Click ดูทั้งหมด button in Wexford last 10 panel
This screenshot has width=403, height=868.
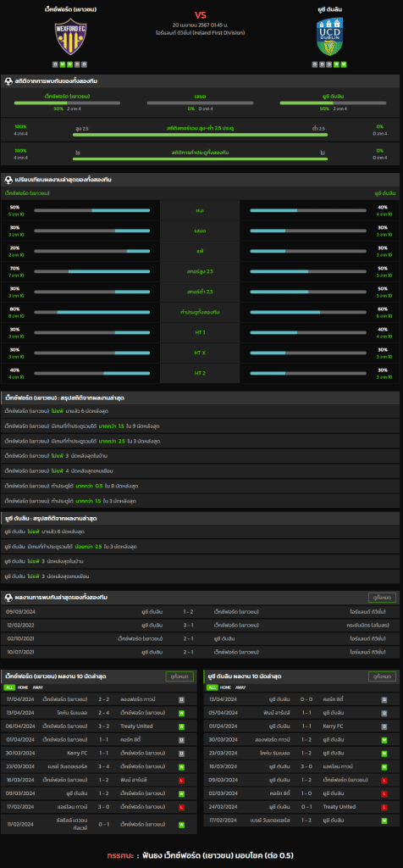pos(179,676)
